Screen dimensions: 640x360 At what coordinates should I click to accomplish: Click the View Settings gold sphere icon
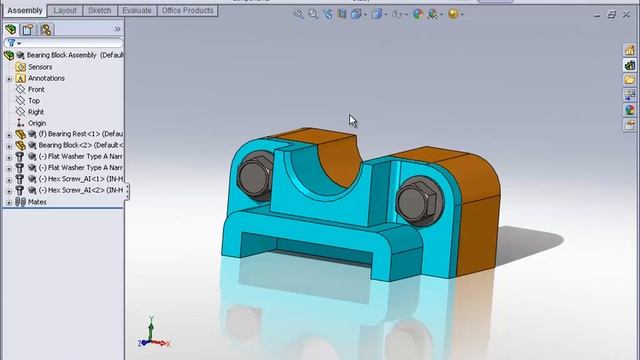click(453, 14)
